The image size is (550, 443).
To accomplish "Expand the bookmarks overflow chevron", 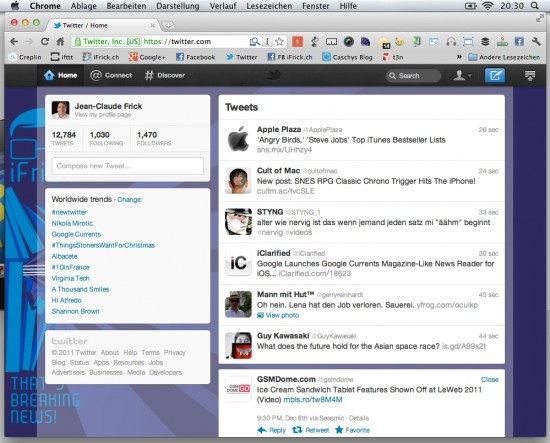I will tap(459, 57).
